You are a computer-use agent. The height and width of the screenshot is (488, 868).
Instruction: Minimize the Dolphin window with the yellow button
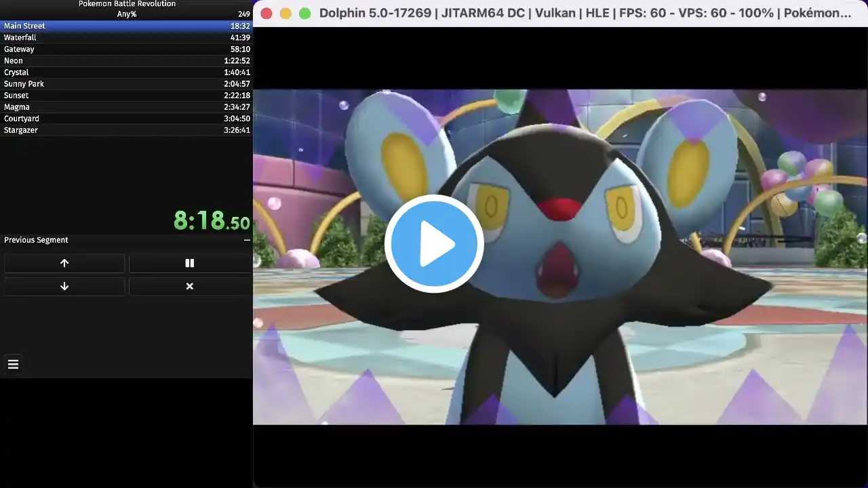(285, 13)
